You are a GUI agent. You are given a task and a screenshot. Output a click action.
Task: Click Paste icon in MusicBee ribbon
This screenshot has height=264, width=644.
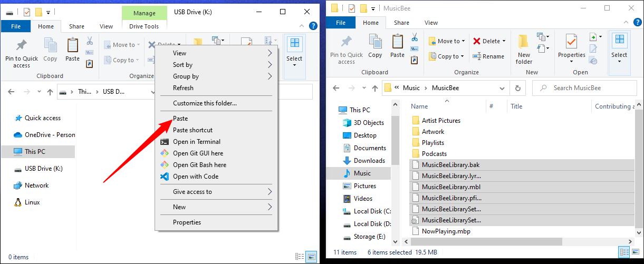coord(397,46)
